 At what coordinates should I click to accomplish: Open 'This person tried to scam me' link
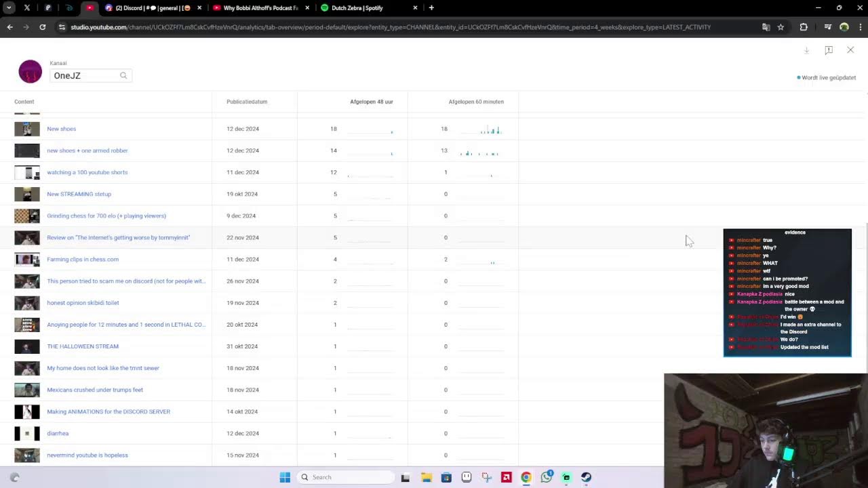pyautogui.click(x=126, y=281)
